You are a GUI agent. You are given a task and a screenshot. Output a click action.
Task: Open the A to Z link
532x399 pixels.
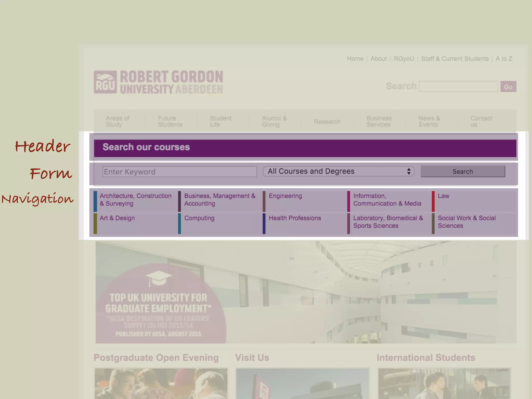coord(504,59)
